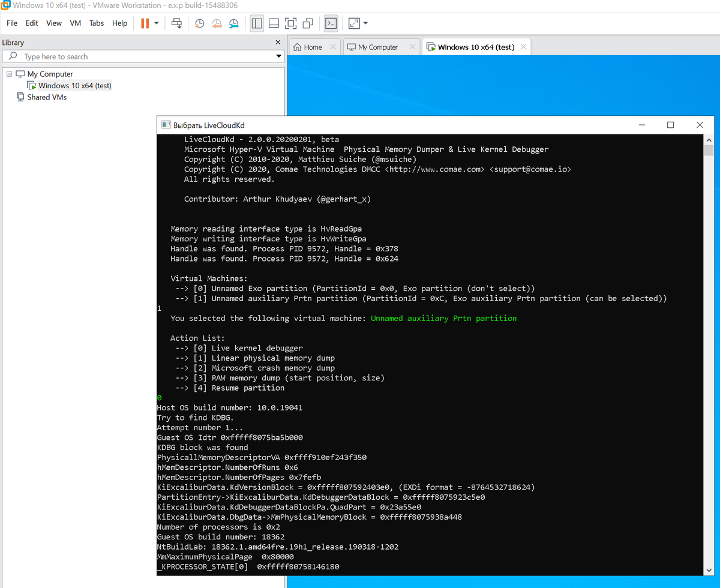This screenshot has width=720, height=588.
Task: Click 'Guest OS build number: 18362' line
Action: point(221,537)
